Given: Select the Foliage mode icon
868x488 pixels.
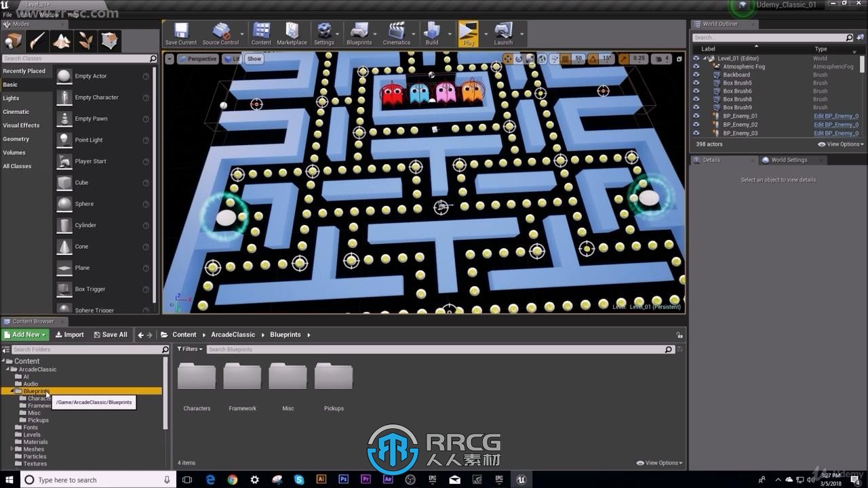Looking at the screenshot, I should click(x=85, y=41).
